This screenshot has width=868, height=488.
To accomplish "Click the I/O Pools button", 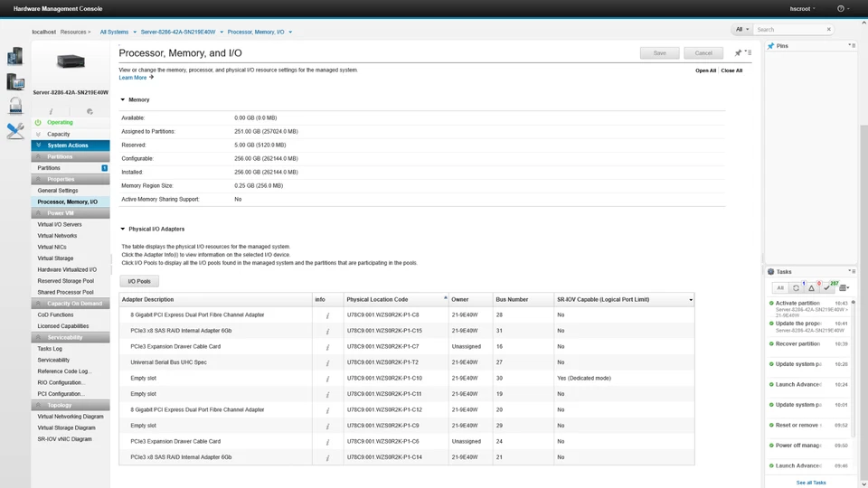I will [139, 281].
